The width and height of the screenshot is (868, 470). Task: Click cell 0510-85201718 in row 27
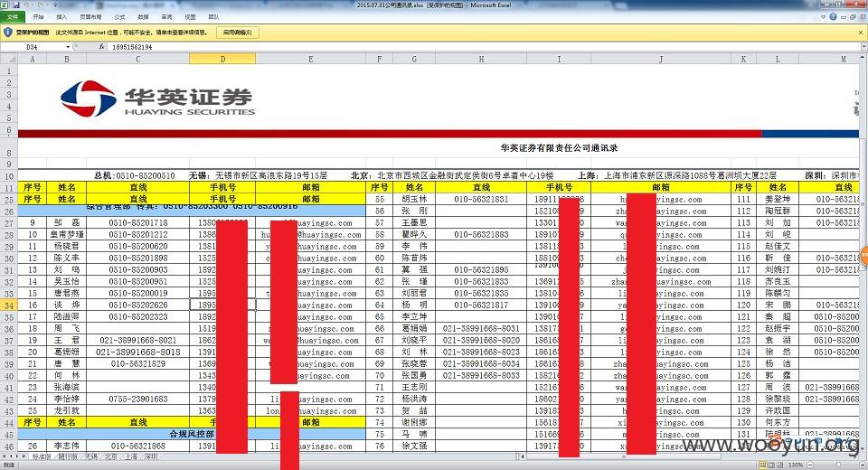(137, 222)
